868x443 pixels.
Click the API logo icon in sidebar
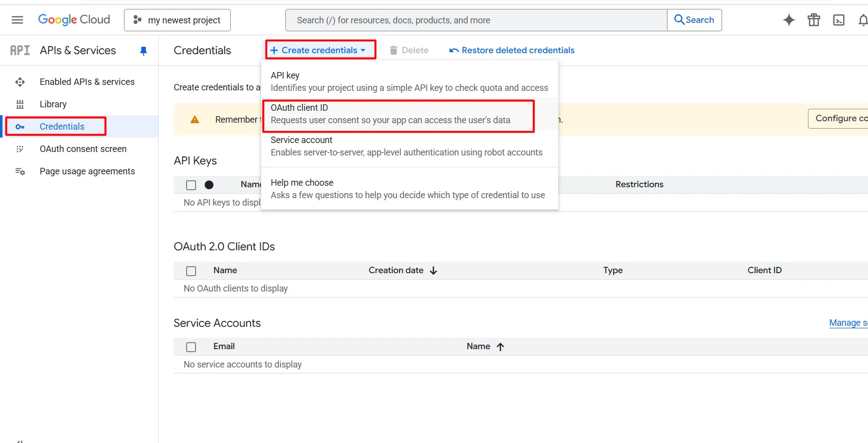[x=20, y=50]
